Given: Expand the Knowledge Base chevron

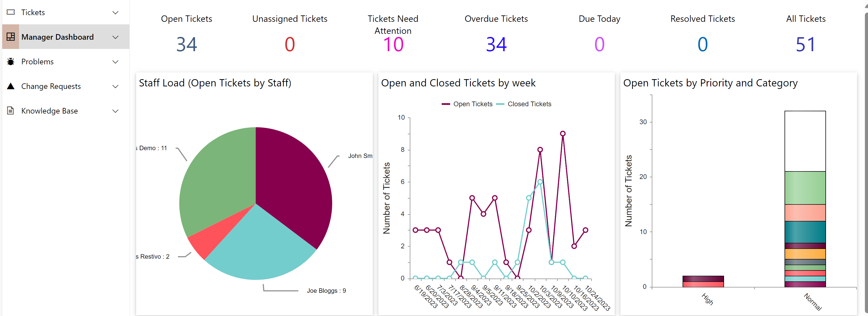Looking at the screenshot, I should (115, 111).
